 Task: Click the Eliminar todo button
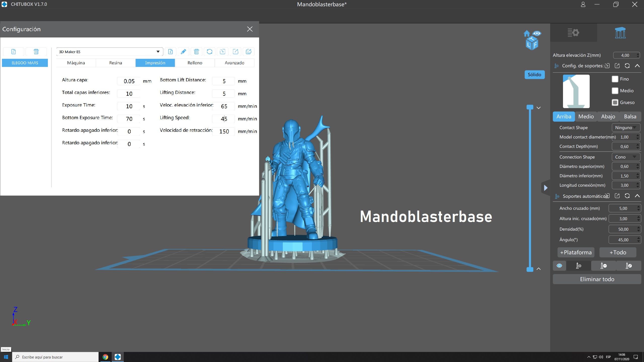(x=597, y=279)
